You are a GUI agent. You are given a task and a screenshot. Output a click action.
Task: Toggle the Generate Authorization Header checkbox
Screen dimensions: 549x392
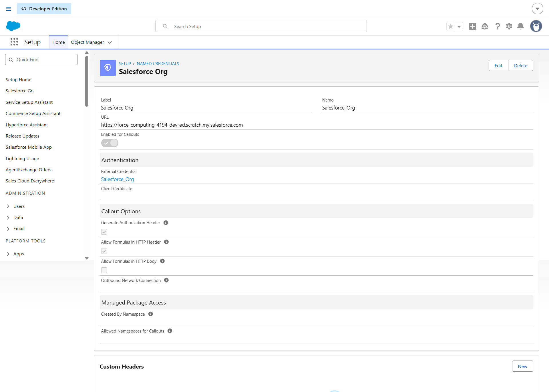point(104,232)
